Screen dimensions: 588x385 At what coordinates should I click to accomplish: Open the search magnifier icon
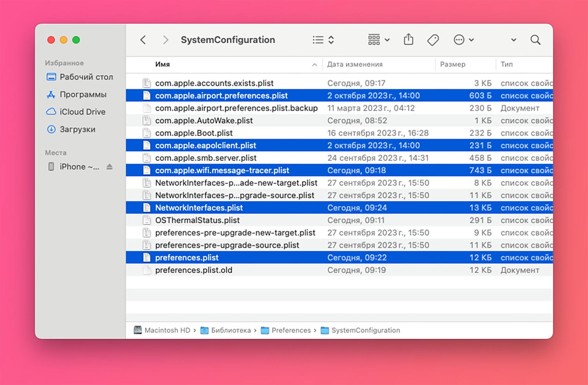pyautogui.click(x=535, y=40)
